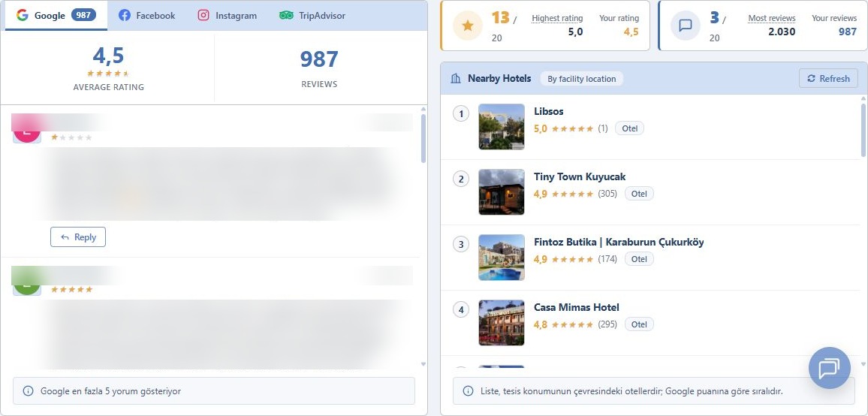This screenshot has width=868, height=416.
Task: Click the Otel tag on Libsos
Action: (x=629, y=128)
